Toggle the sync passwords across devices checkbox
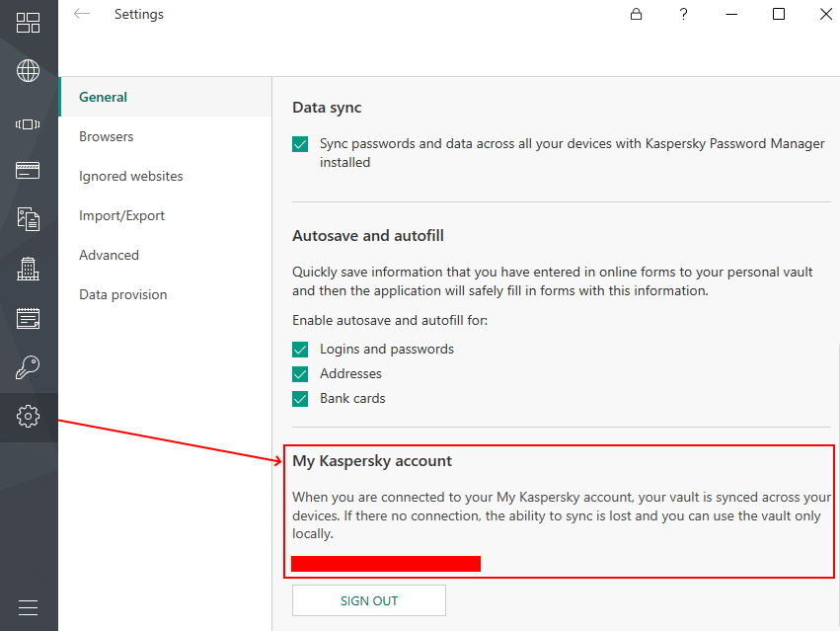 click(x=300, y=144)
